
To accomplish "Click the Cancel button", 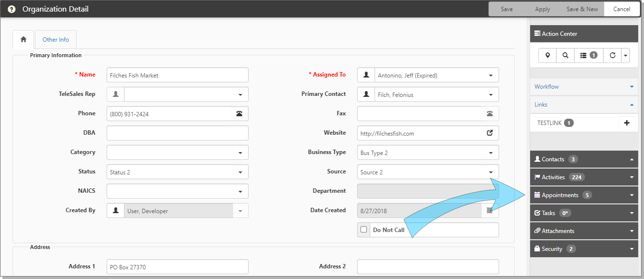I will pos(622,9).
